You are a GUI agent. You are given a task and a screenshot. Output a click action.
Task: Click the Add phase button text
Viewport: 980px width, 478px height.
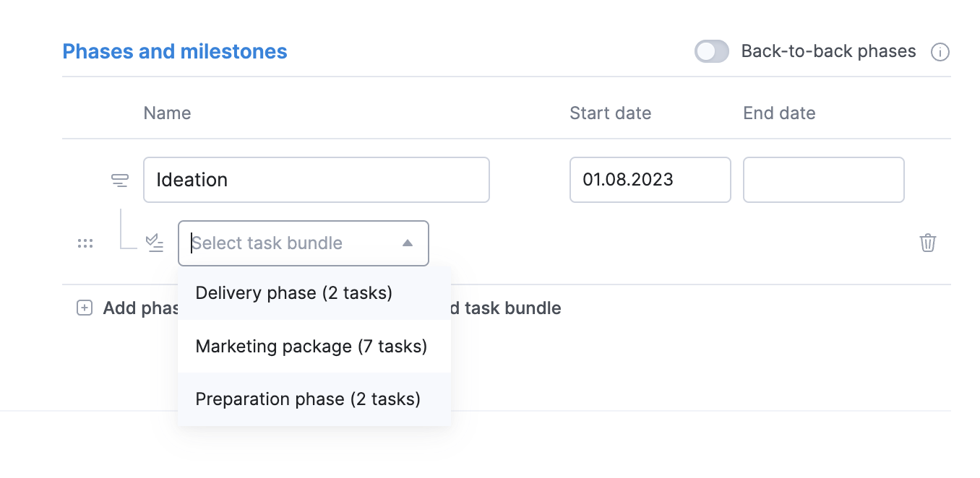140,308
